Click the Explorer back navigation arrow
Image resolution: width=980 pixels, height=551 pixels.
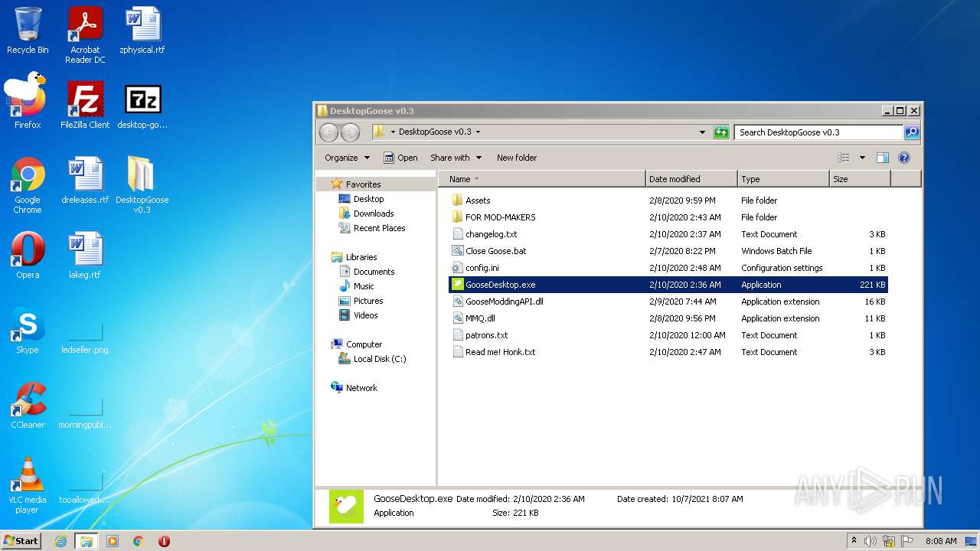point(328,132)
